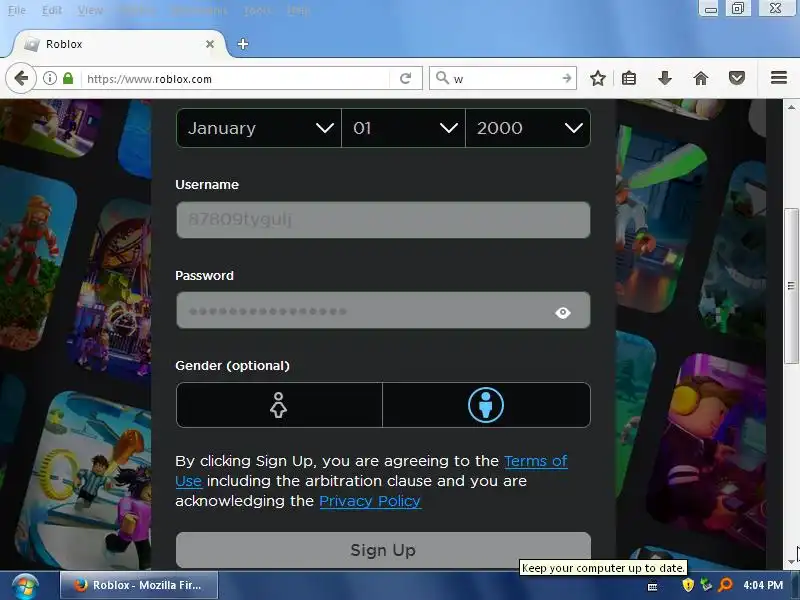
Task: Submit the search with the go arrow
Action: tap(566, 78)
